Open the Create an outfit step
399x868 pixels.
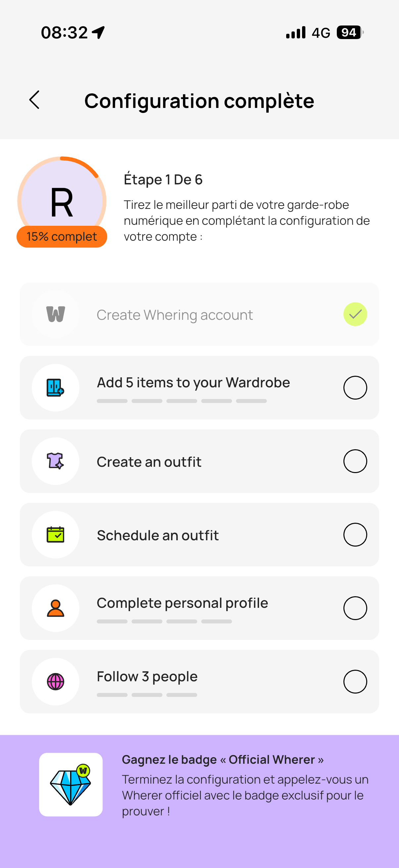coord(199,461)
